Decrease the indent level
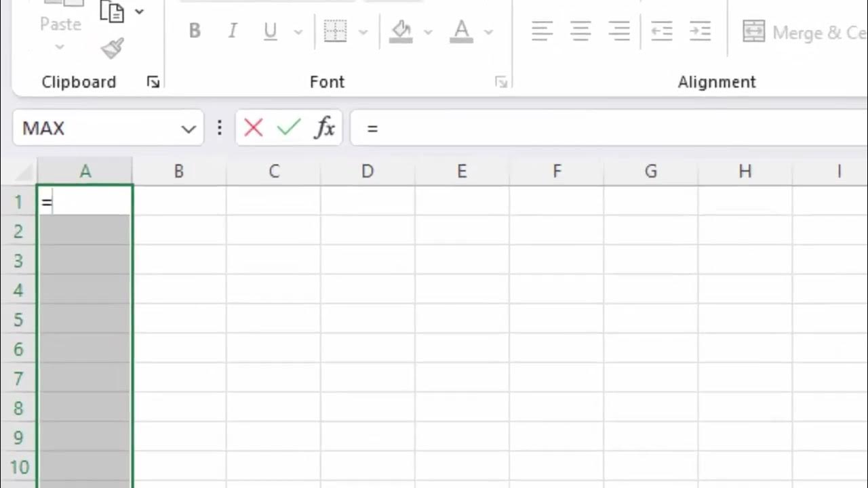 click(x=661, y=31)
